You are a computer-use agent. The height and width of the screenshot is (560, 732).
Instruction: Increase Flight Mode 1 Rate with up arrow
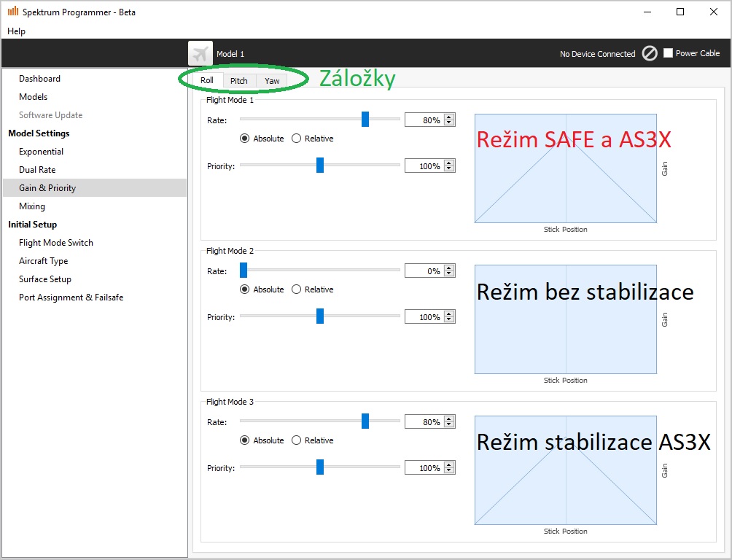click(449, 117)
